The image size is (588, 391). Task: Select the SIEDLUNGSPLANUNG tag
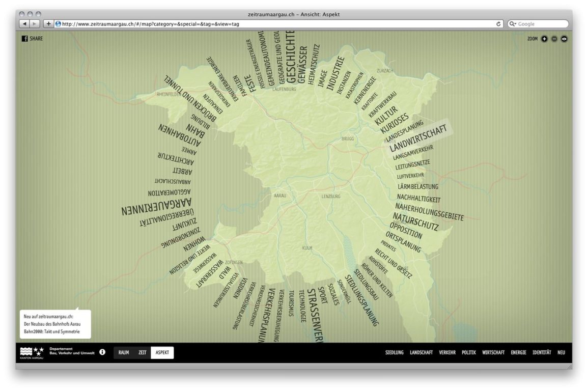(361, 300)
